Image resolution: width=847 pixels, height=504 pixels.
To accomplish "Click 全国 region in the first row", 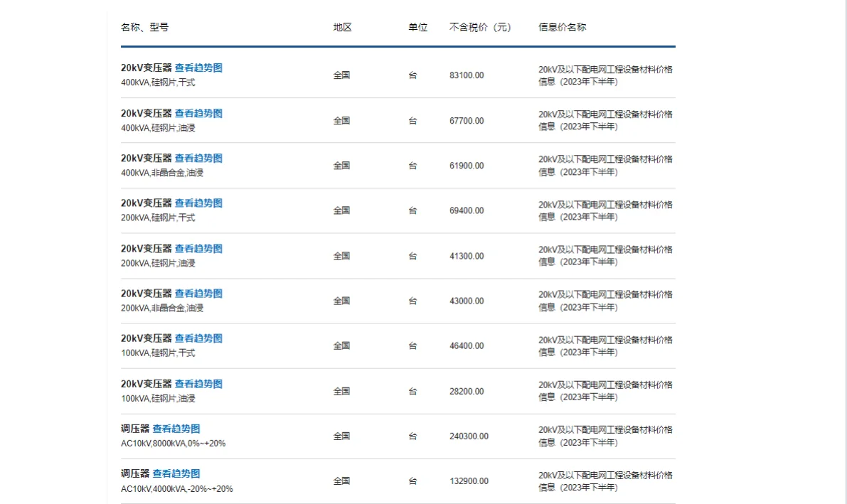I will (342, 74).
